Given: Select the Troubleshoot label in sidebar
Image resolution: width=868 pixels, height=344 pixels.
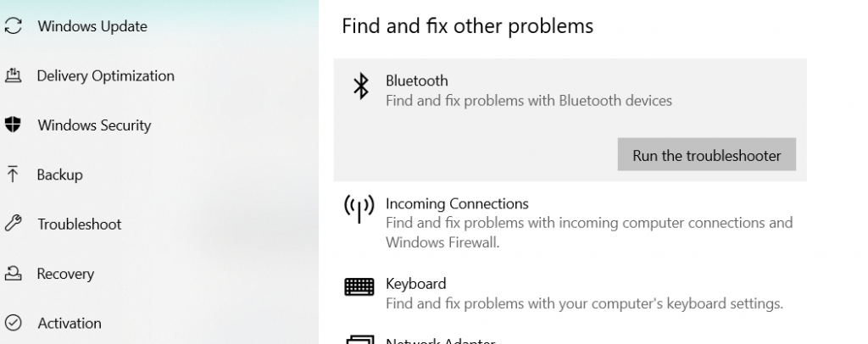Looking at the screenshot, I should pyautogui.click(x=79, y=225).
